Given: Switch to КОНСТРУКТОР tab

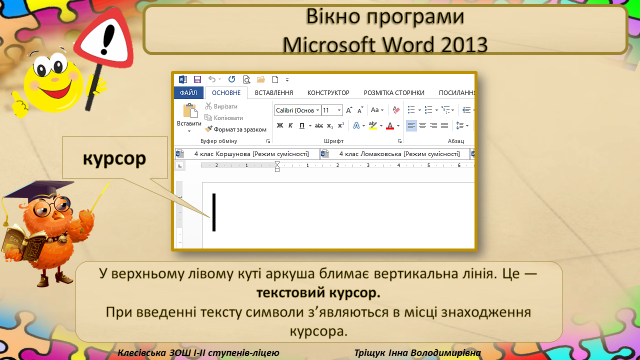Looking at the screenshot, I should tap(328, 93).
